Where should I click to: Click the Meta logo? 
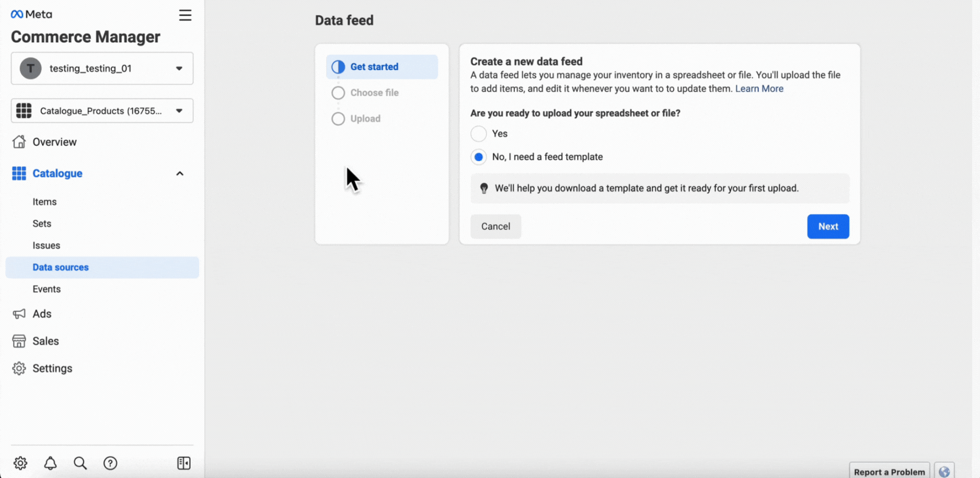(x=31, y=14)
